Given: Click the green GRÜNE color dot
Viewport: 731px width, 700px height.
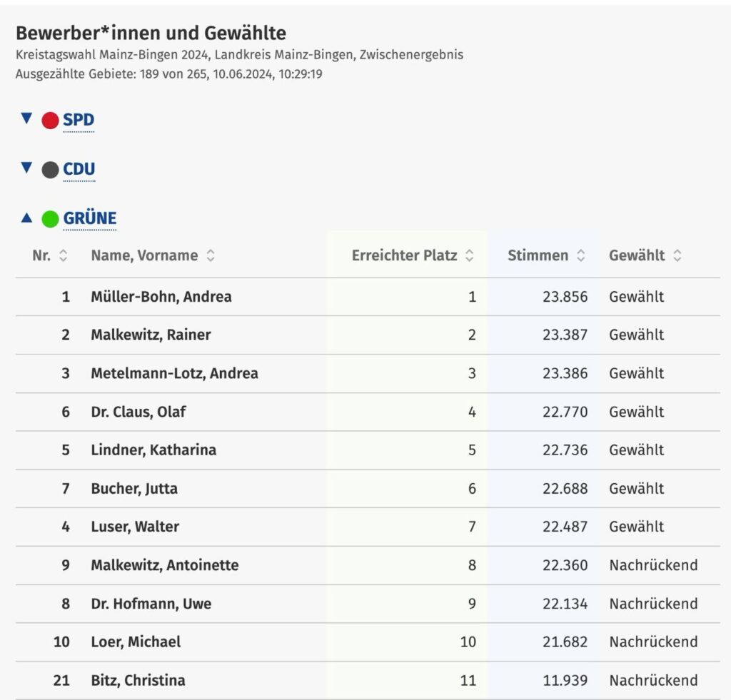Looking at the screenshot, I should [51, 219].
